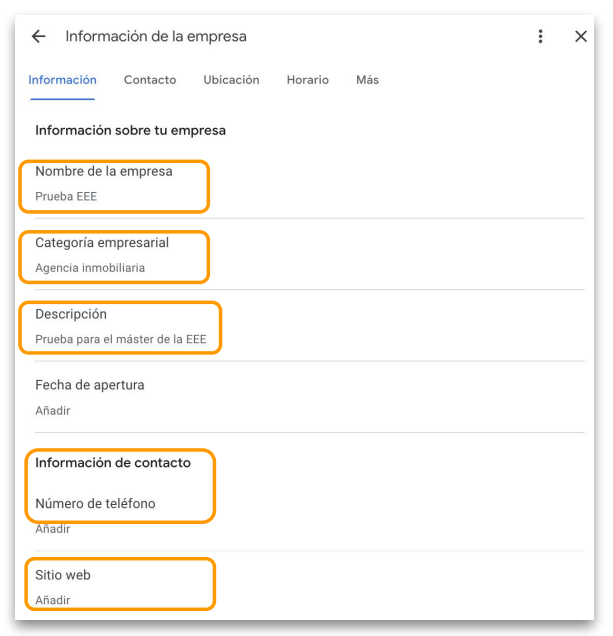The height and width of the screenshot is (636, 613).
Task: Switch to the Contacto tab
Action: click(150, 80)
